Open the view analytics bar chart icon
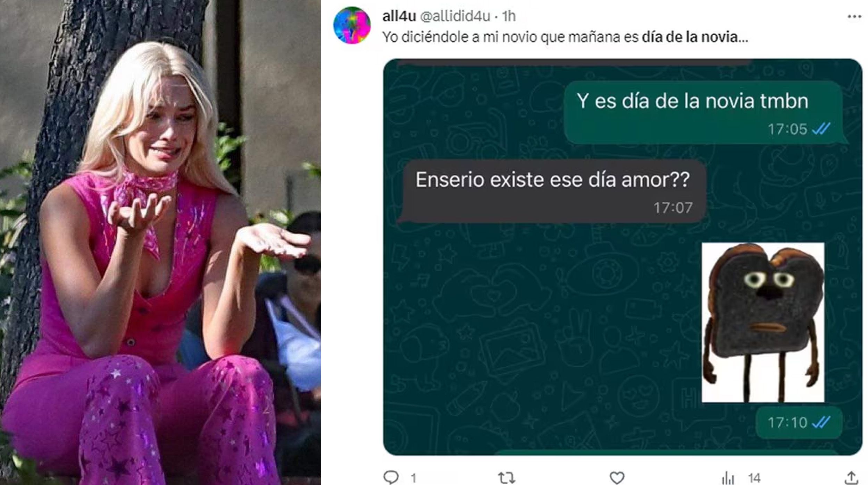This screenshot has width=868, height=485. tap(728, 478)
